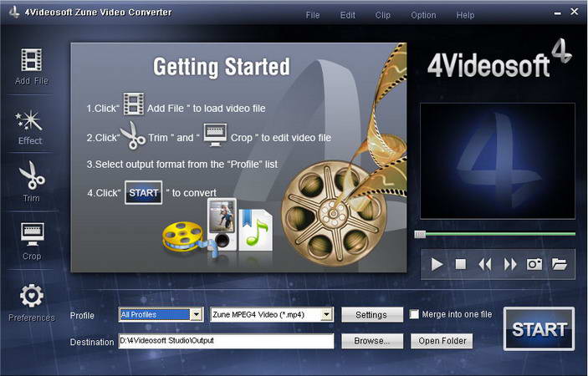Expand the All Profiles dropdown
The height and width of the screenshot is (376, 588).
click(x=196, y=314)
